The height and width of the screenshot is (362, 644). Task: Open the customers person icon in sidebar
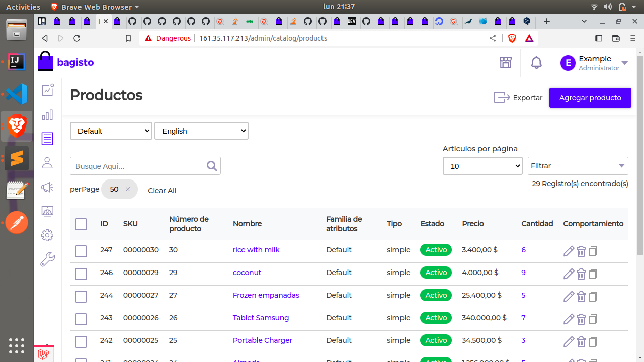(x=47, y=163)
